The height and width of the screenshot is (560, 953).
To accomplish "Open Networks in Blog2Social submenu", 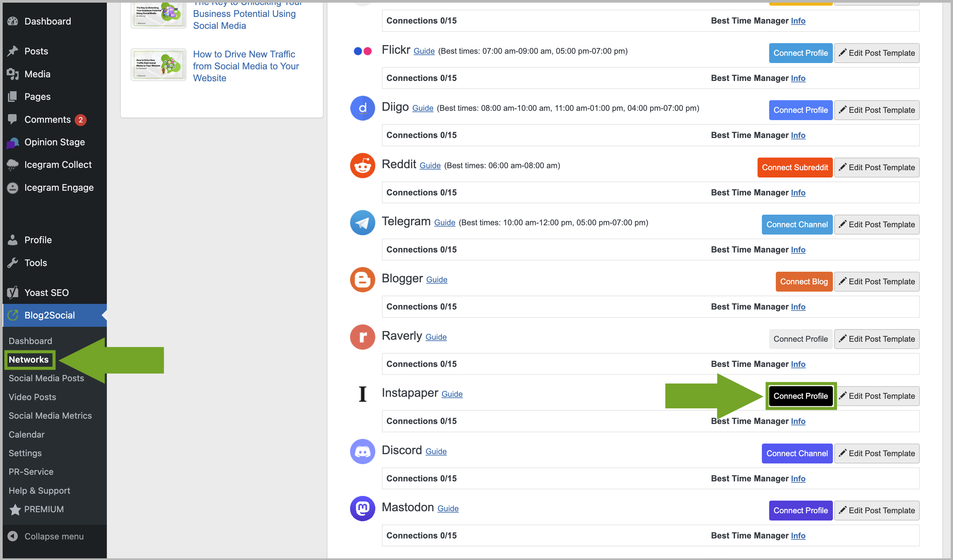I will pyautogui.click(x=29, y=360).
